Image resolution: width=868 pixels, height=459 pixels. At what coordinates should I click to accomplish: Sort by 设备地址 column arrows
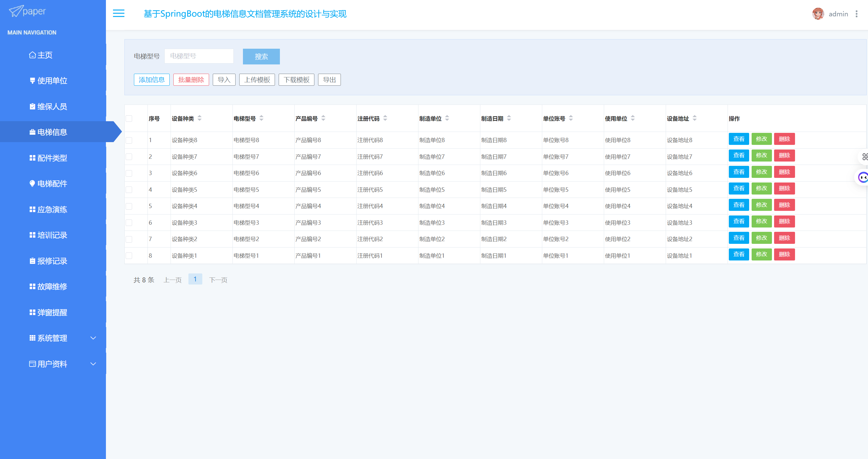point(694,118)
